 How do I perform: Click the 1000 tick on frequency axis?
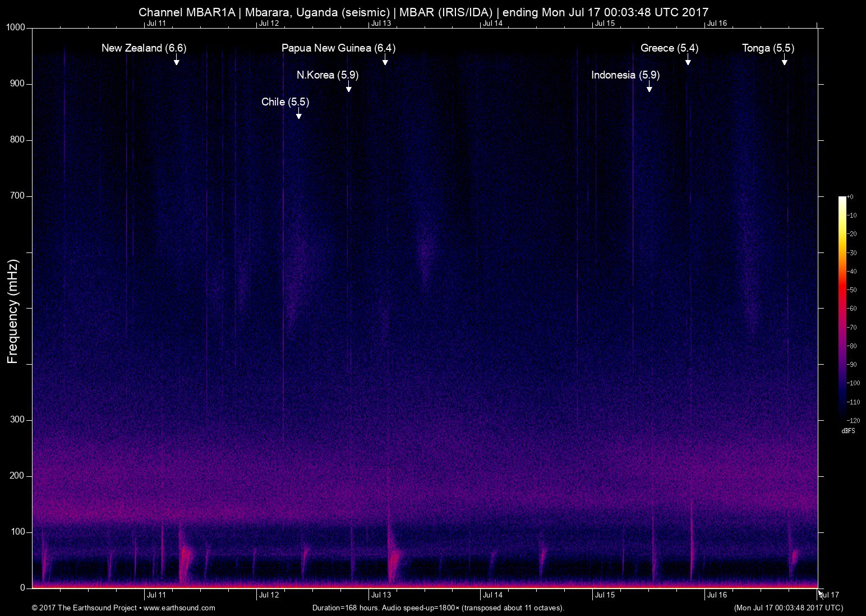point(16,27)
